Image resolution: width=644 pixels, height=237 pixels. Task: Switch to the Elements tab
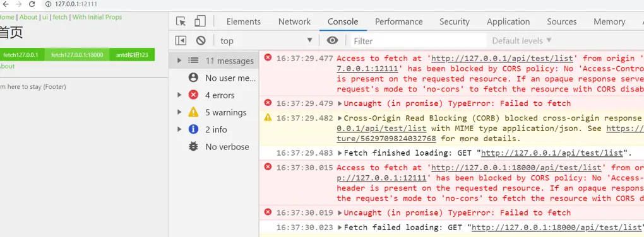pos(244,21)
